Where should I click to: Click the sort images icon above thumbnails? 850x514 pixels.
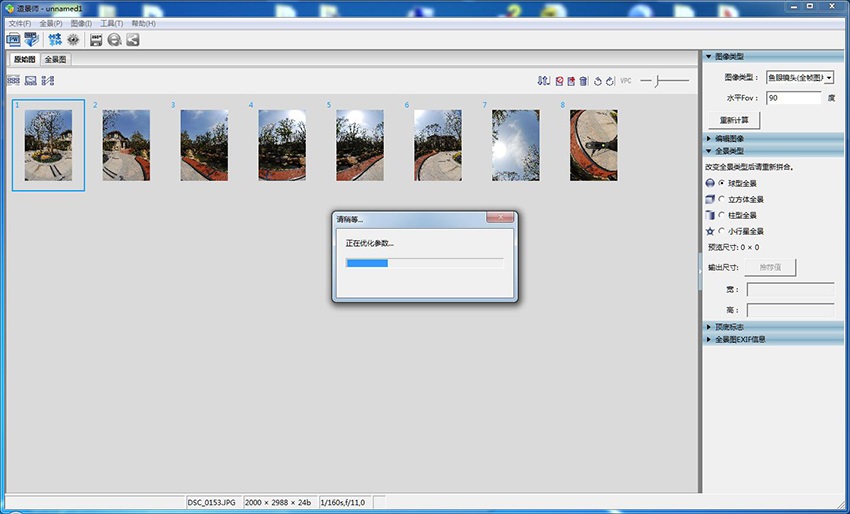point(543,80)
